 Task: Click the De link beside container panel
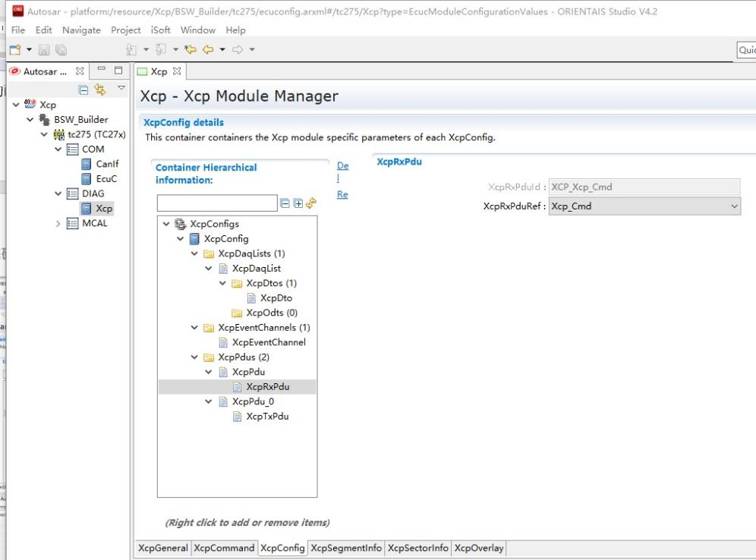tap(342, 165)
